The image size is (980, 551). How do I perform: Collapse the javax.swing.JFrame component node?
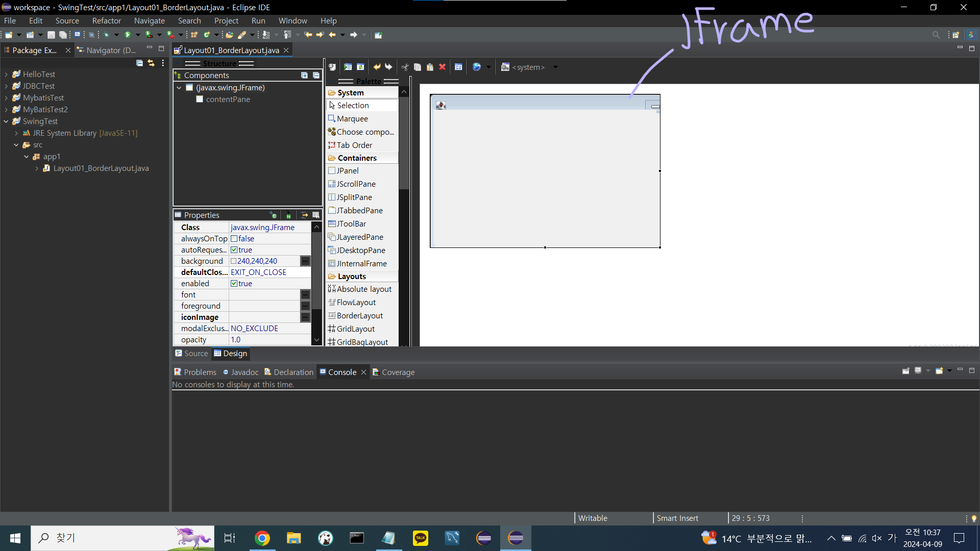point(179,88)
